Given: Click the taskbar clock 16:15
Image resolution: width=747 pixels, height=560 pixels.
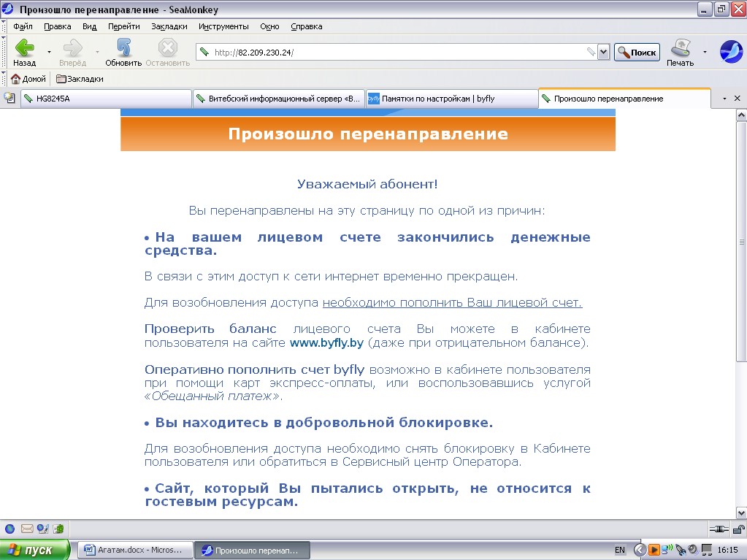Looking at the screenshot, I should 727,550.
